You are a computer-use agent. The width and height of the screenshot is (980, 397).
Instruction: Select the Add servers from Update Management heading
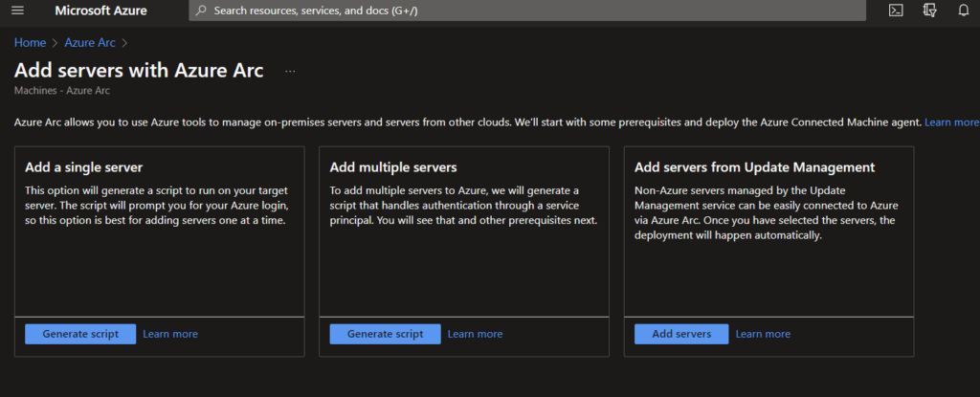pyautogui.click(x=754, y=166)
